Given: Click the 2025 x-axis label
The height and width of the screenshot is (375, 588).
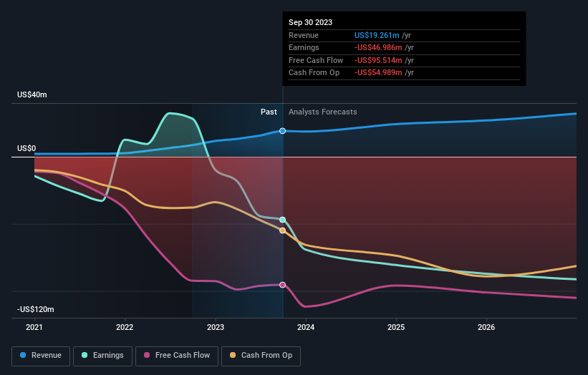Looking at the screenshot, I should [x=396, y=328].
